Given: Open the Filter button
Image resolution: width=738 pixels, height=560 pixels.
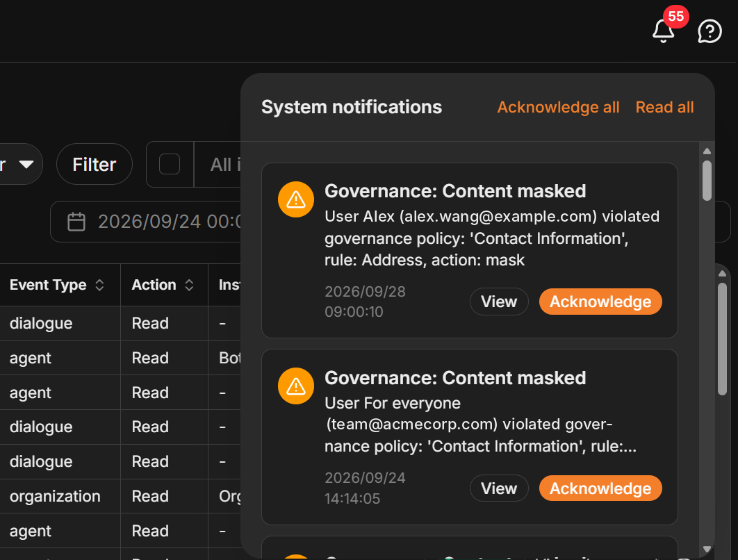Looking at the screenshot, I should coord(94,164).
